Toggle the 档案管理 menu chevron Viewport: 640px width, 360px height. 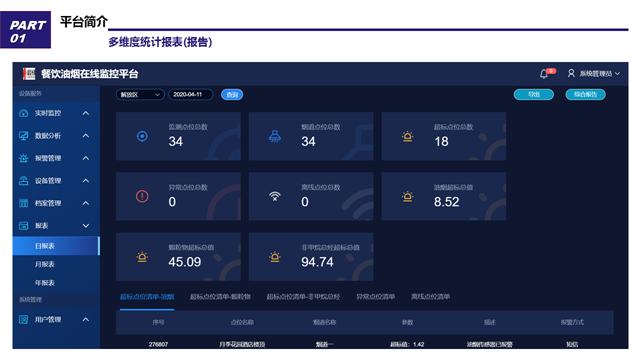point(86,203)
